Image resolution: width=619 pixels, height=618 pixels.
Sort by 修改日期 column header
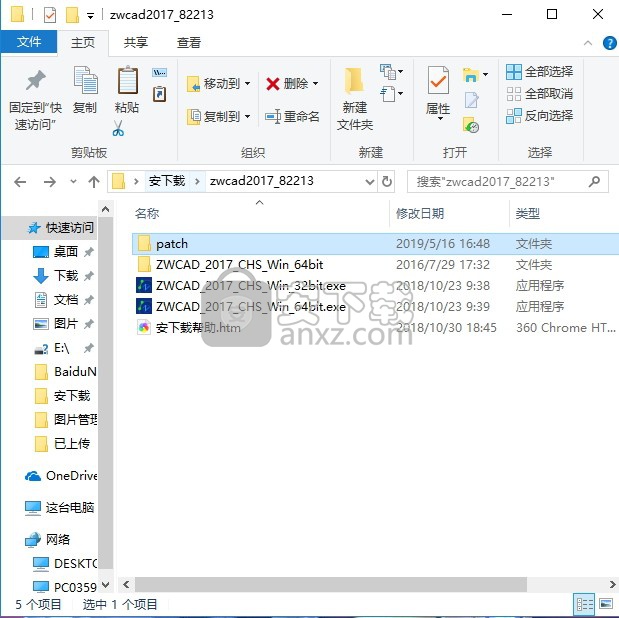420,214
